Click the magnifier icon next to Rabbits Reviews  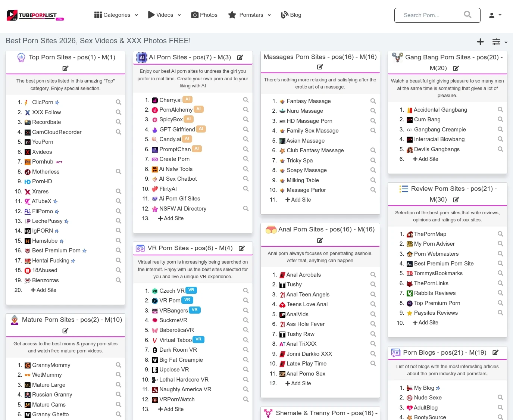pos(500,293)
